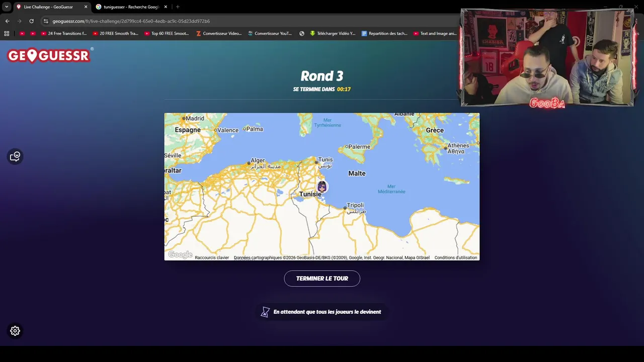
Task: Open 'Repartition des tach...' bookmark
Action: [384, 34]
